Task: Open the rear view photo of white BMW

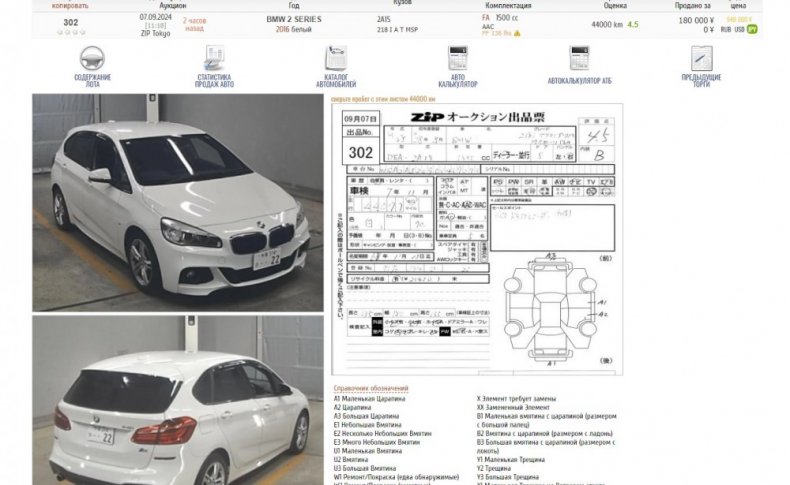Action: 178,400
